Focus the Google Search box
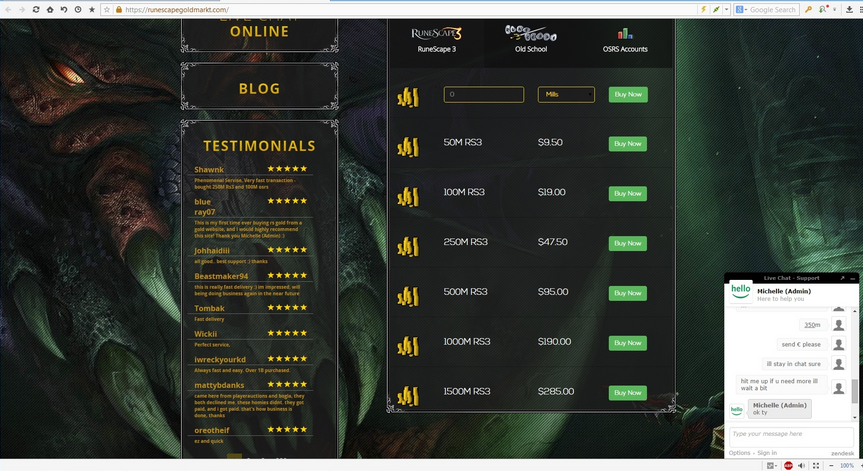864x471 pixels. (x=773, y=9)
